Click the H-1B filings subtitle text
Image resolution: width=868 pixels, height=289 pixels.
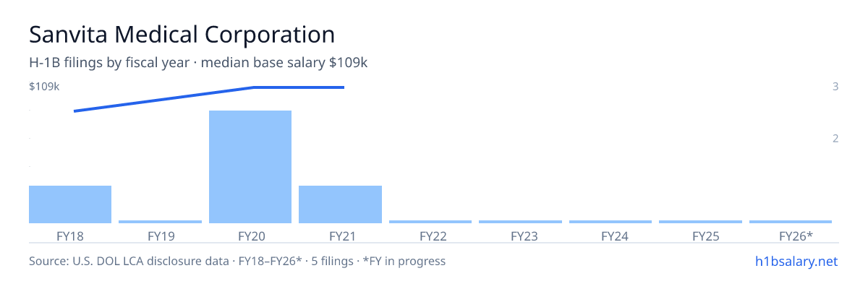pyautogui.click(x=198, y=63)
